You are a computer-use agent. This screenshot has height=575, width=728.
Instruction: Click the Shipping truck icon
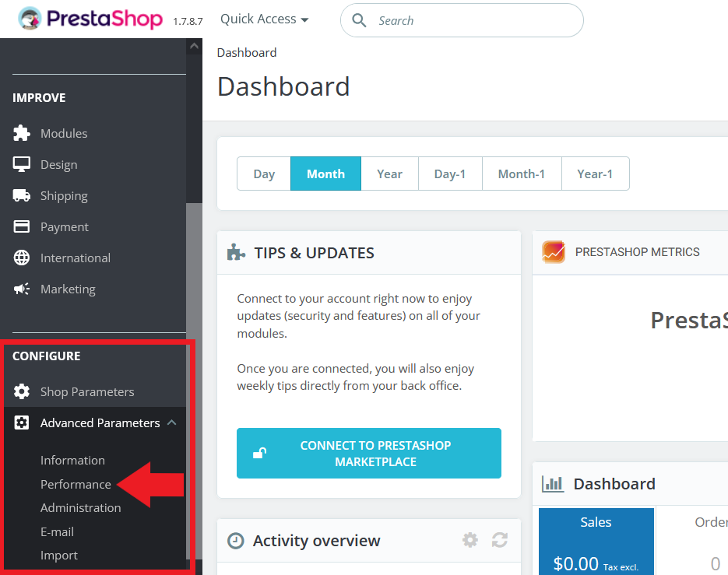tap(21, 195)
